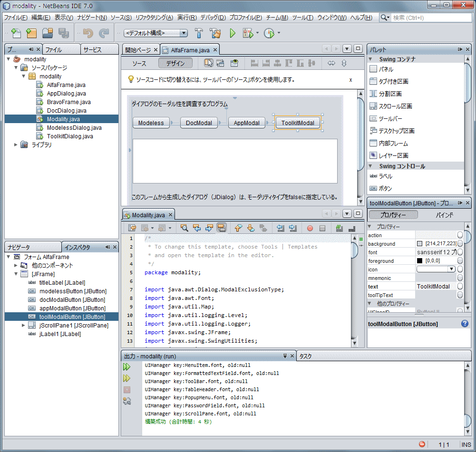476x452 pixels.
Task: Click the search magnifier icon in menu bar
Action: coord(385,18)
